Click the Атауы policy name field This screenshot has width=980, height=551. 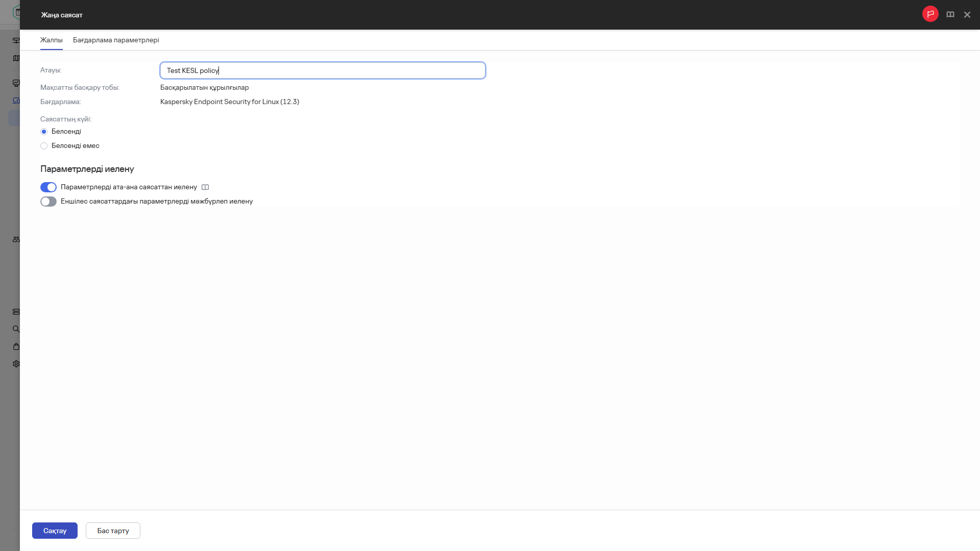point(323,70)
